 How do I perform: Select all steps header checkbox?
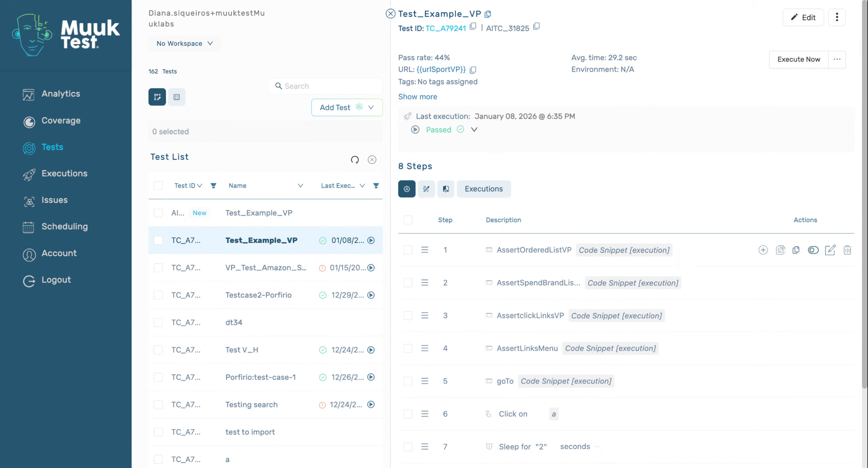[408, 220]
